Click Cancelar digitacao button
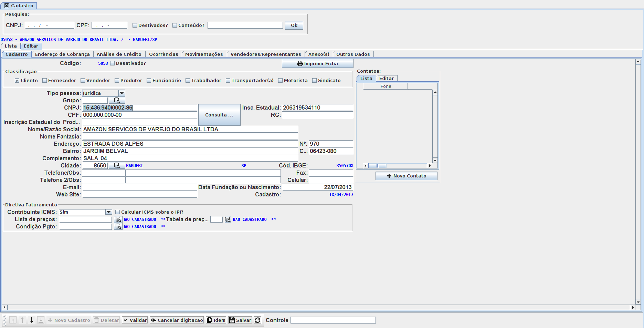The height and width of the screenshot is (328, 644). tap(177, 320)
